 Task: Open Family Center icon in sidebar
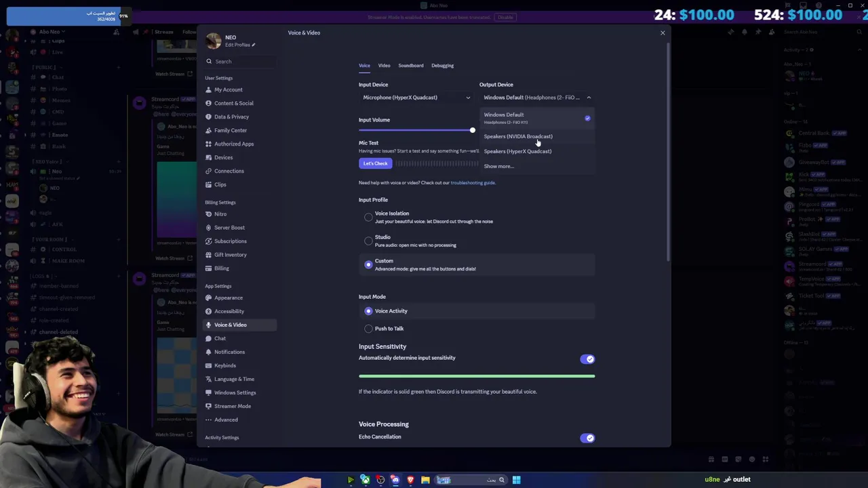209,130
